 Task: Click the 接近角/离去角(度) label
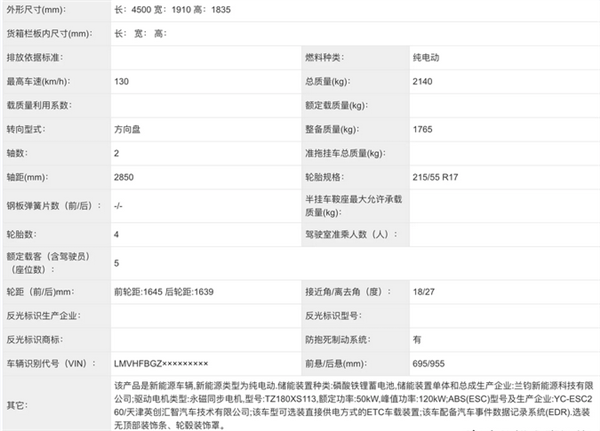click(x=348, y=292)
